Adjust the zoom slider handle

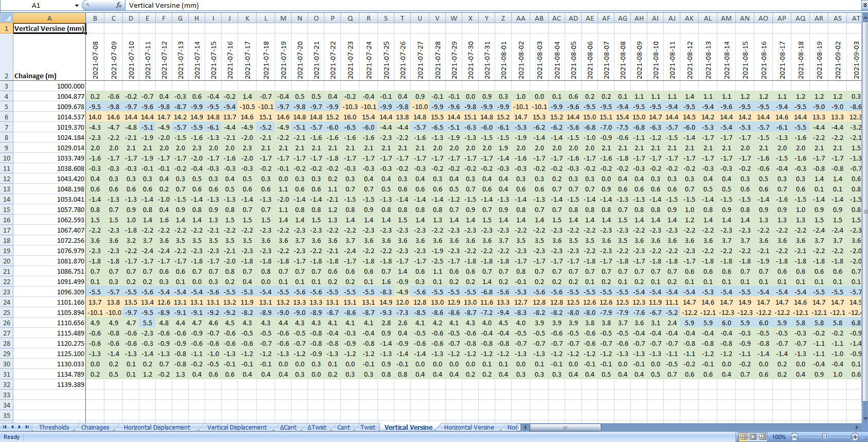824,437
